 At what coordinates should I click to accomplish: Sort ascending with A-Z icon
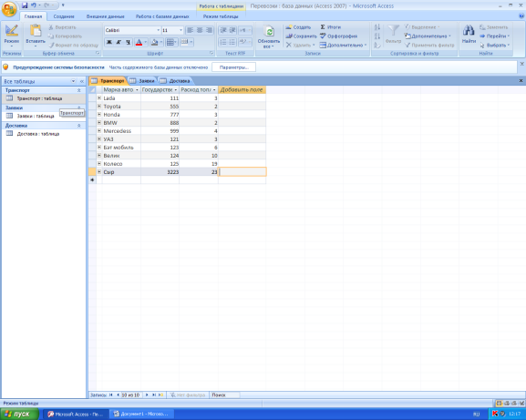click(377, 27)
